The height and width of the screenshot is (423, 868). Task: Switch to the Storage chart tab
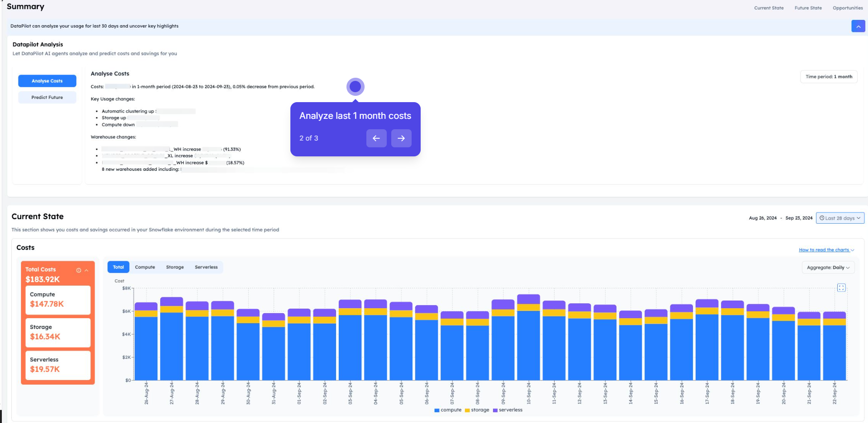pos(175,267)
